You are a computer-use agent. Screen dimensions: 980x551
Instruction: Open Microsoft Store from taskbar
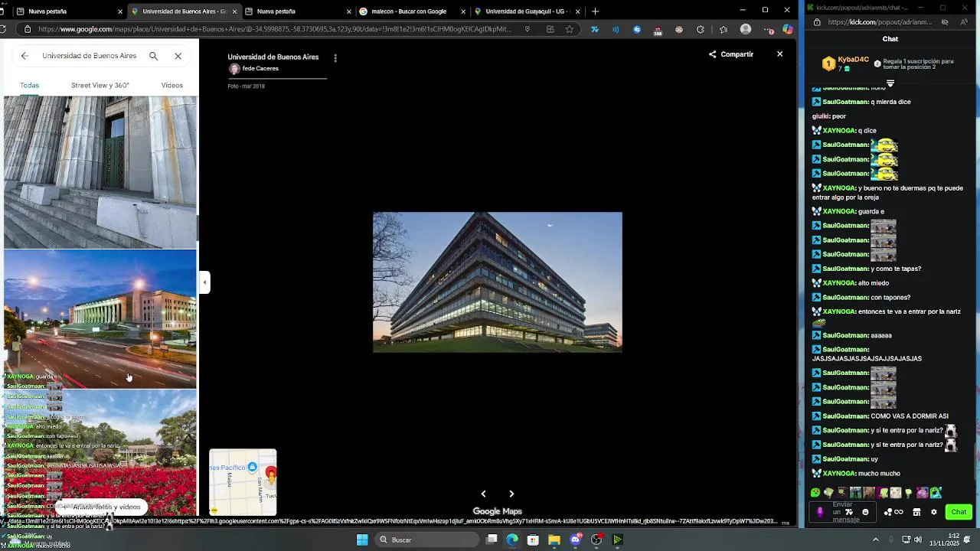tap(533, 540)
